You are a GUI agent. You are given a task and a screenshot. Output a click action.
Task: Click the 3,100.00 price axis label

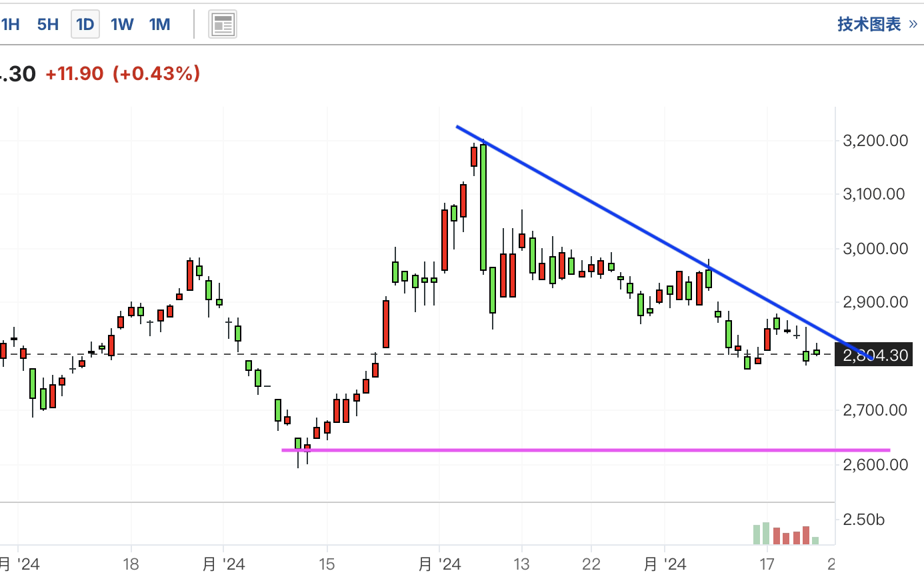coord(874,194)
